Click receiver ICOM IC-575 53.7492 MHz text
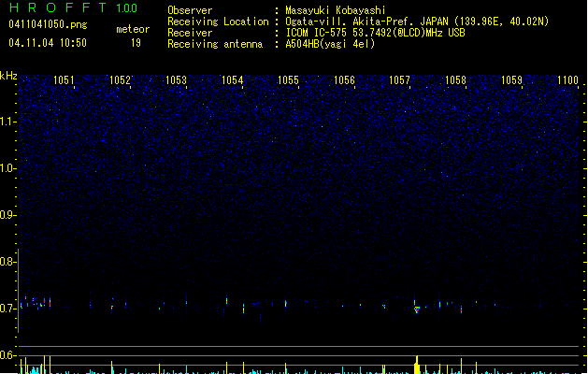588x374 pixels. [x=375, y=33]
